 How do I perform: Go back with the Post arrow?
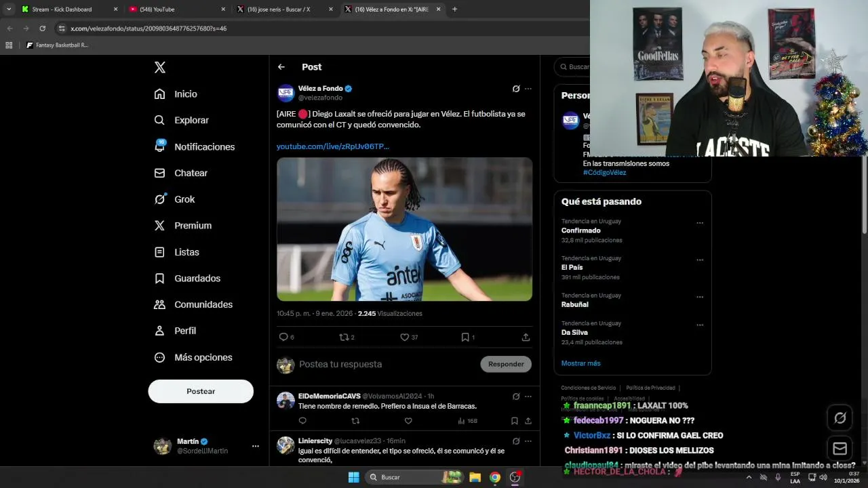281,67
